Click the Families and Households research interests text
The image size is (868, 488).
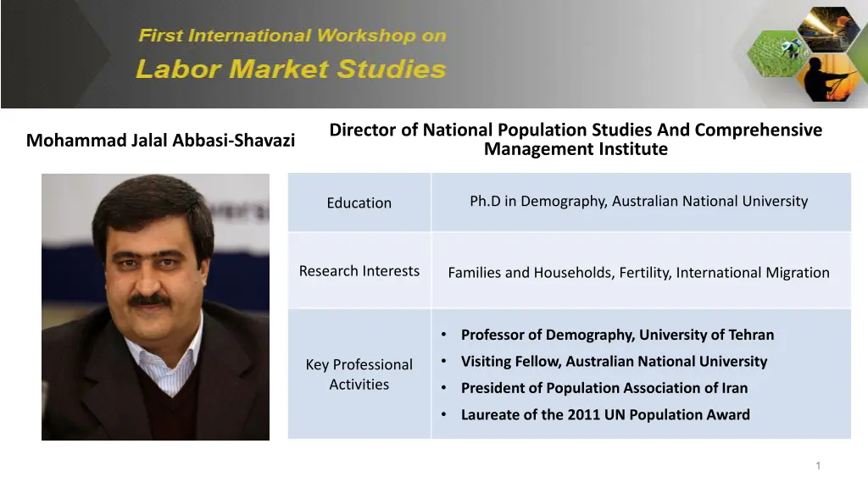click(x=638, y=273)
